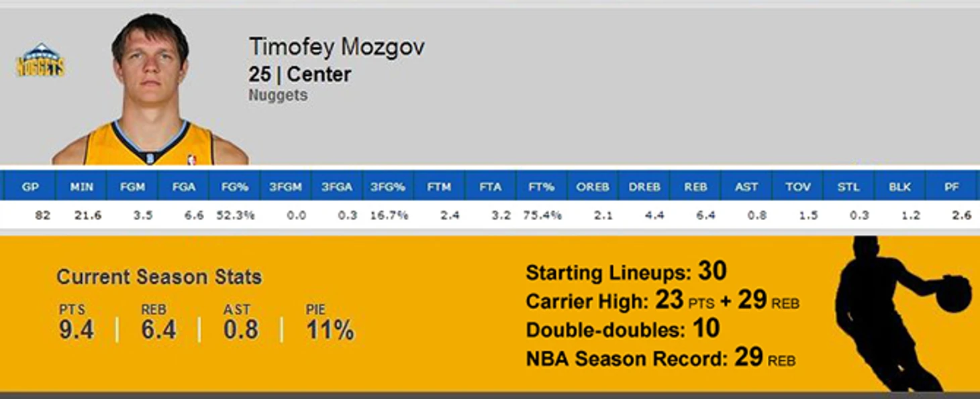Click the NBA Season Record 29 REB line

point(660,357)
